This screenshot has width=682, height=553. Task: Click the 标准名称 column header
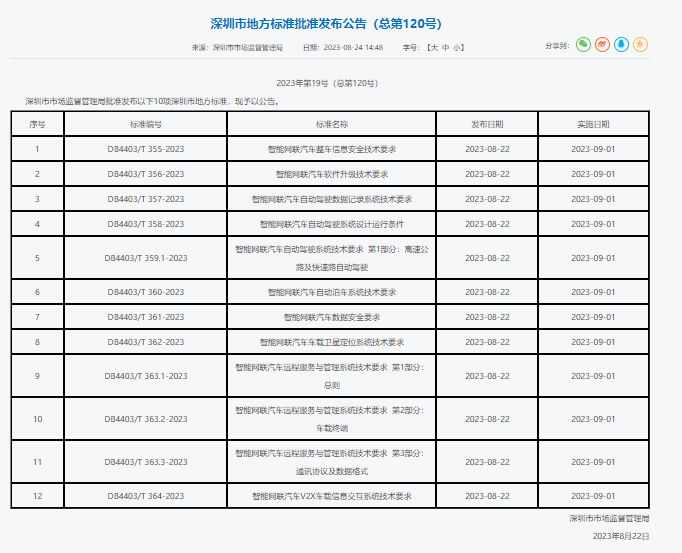(x=331, y=124)
